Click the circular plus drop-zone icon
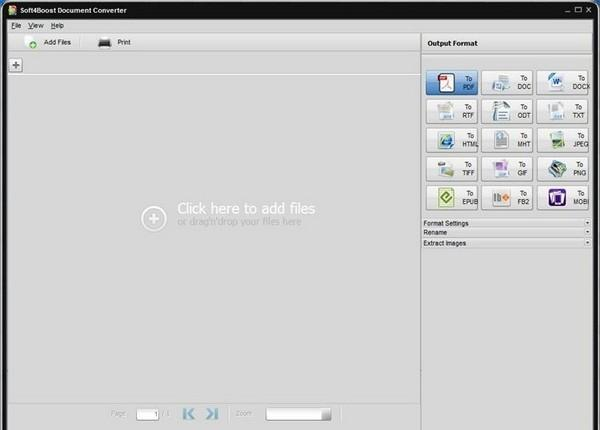 pos(154,218)
